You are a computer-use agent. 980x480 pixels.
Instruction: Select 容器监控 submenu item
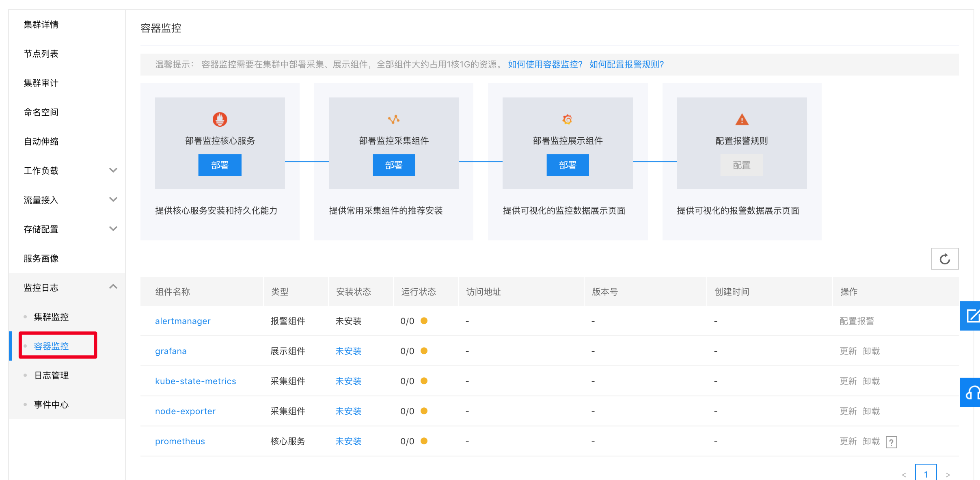pos(51,346)
